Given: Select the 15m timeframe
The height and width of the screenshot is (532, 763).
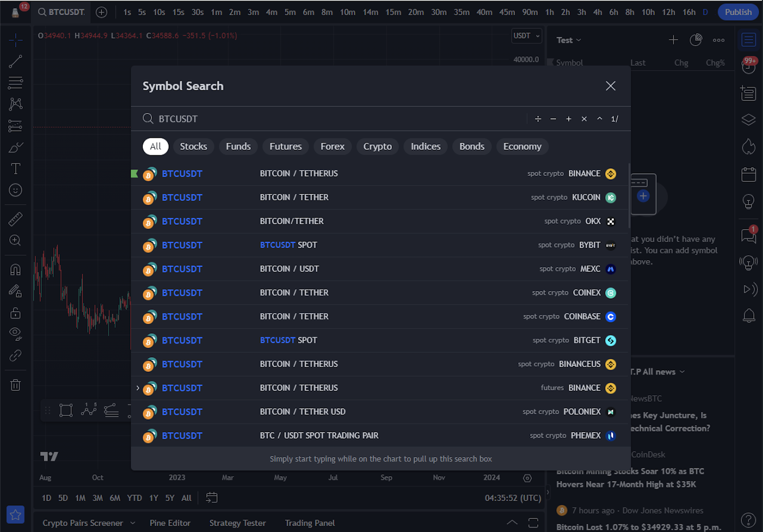Looking at the screenshot, I should coord(393,12).
